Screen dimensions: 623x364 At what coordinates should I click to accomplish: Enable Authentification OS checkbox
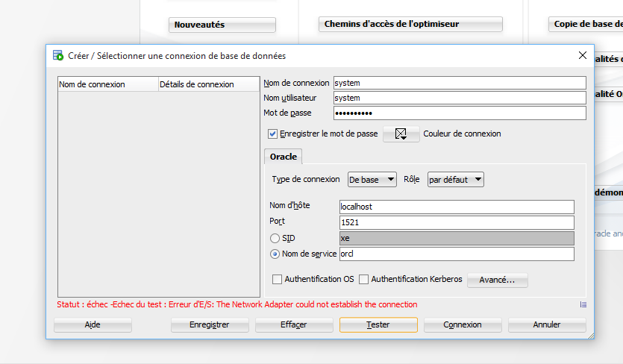click(x=277, y=280)
